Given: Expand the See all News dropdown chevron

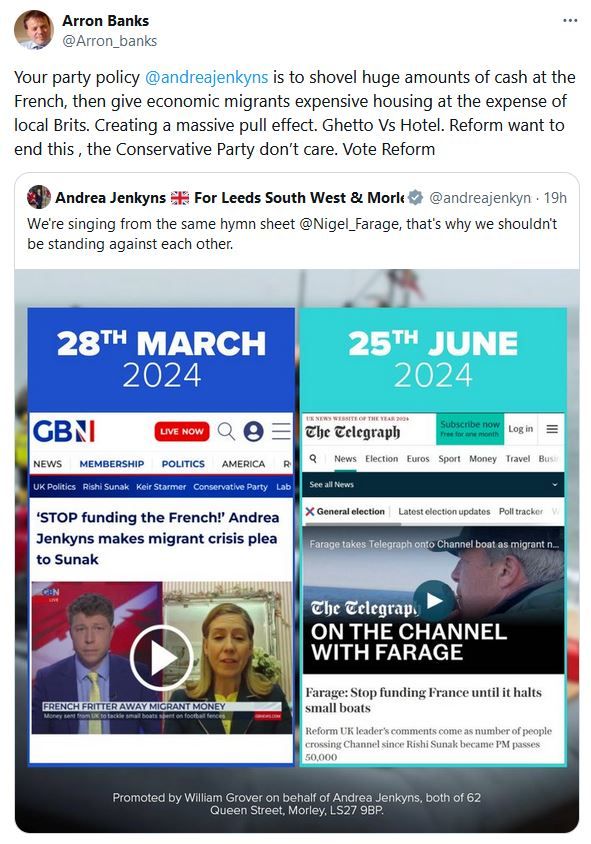Looking at the screenshot, I should click(x=555, y=484).
